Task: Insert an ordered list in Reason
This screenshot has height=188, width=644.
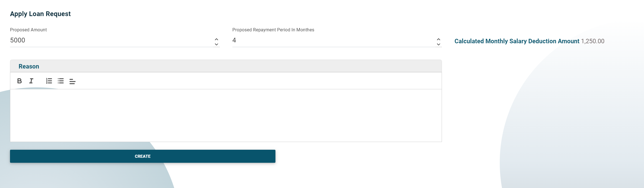Action: (48, 81)
